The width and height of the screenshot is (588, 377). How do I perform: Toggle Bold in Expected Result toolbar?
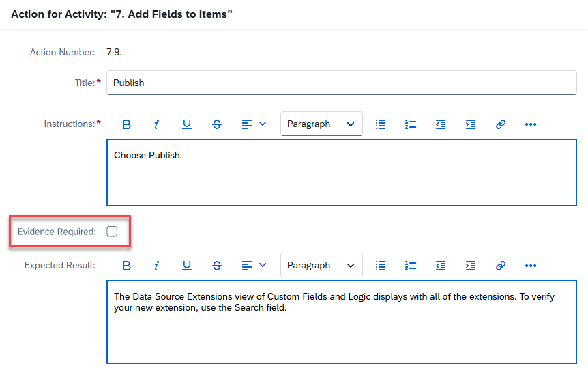pyautogui.click(x=126, y=266)
